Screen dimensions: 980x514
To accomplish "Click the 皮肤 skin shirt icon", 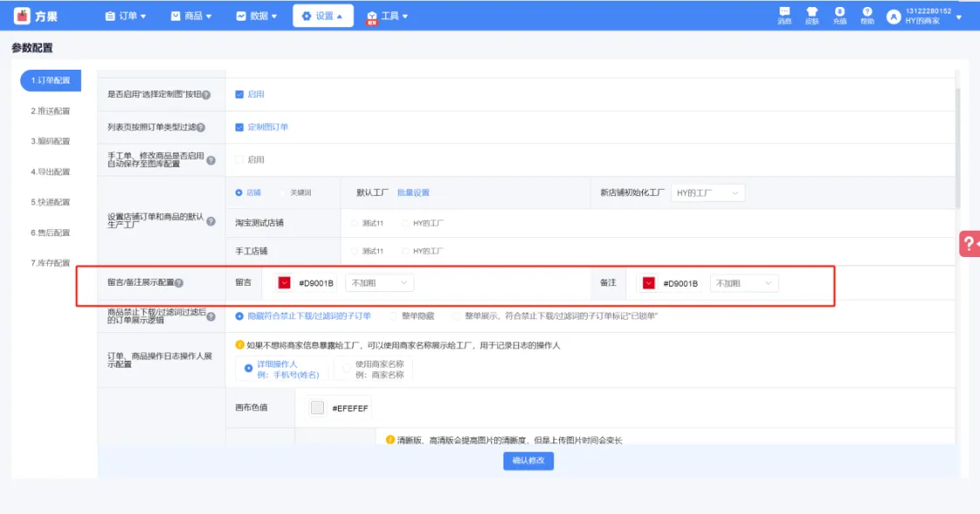I will point(812,15).
